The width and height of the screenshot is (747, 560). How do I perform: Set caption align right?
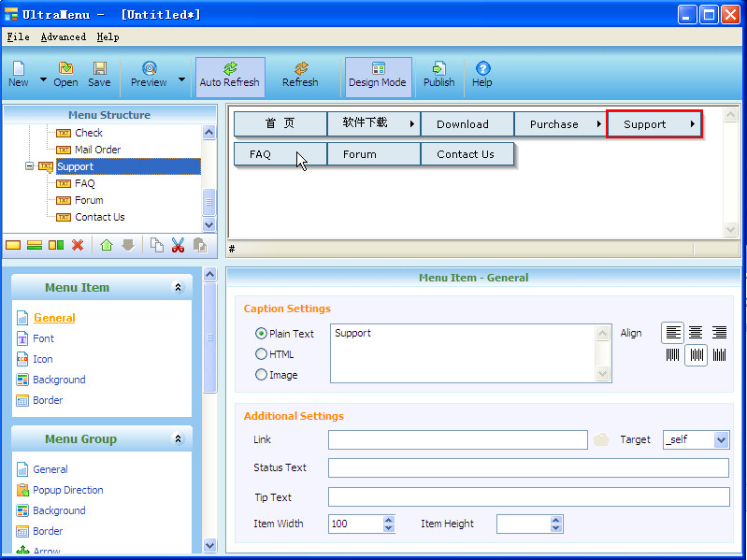click(x=719, y=333)
